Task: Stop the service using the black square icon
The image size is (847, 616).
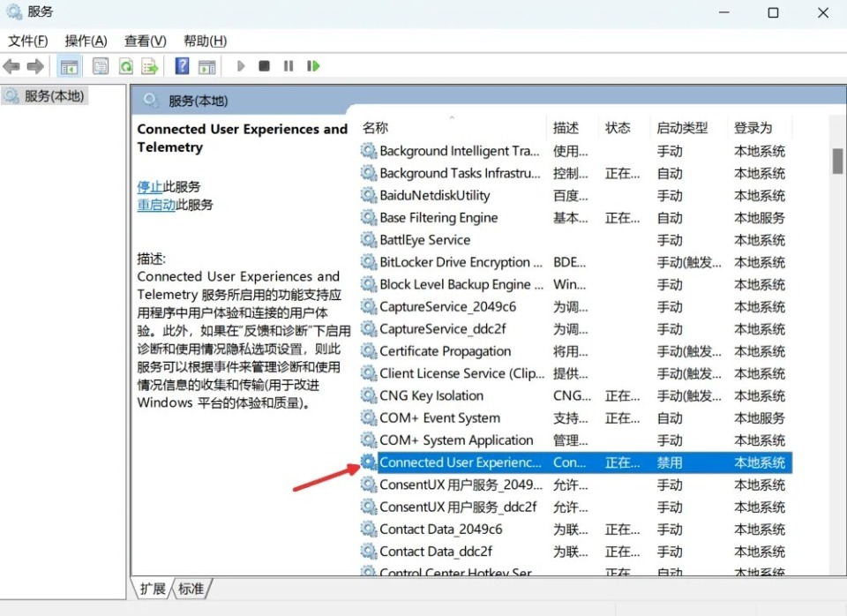Action: click(264, 65)
